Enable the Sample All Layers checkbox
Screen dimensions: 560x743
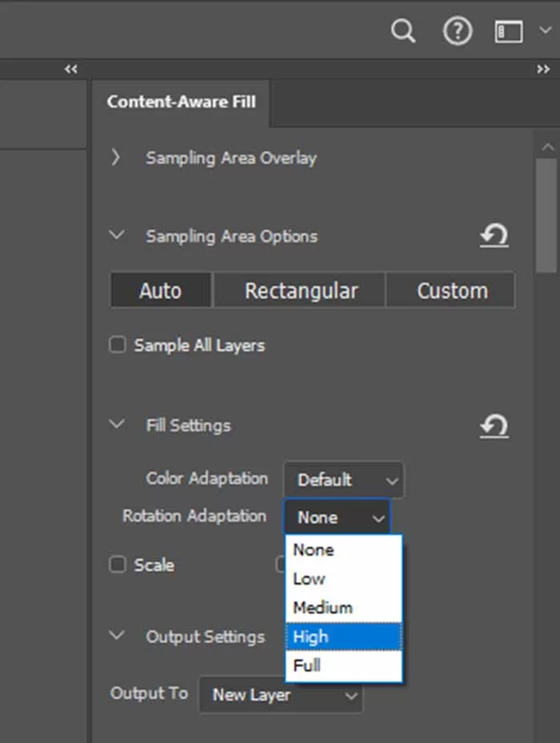tap(118, 346)
